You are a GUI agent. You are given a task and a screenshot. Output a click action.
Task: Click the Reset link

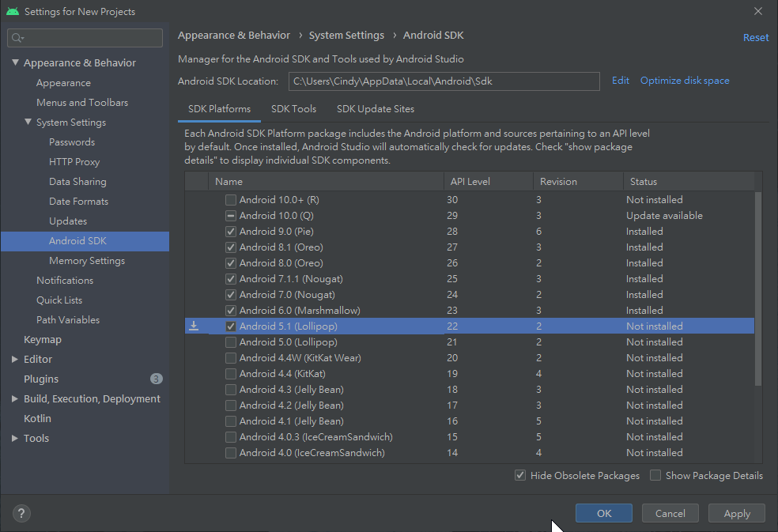click(x=756, y=37)
